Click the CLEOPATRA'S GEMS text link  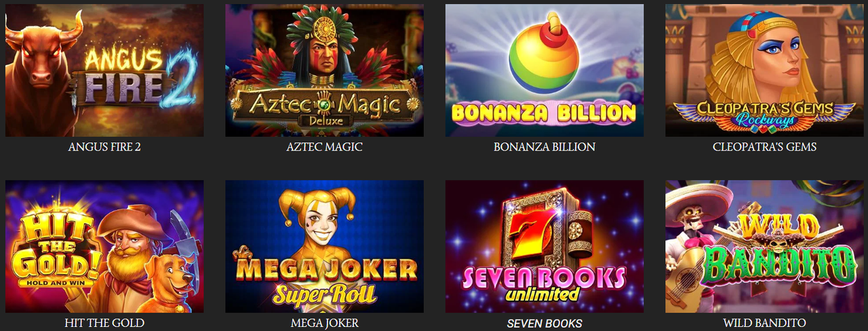764,147
